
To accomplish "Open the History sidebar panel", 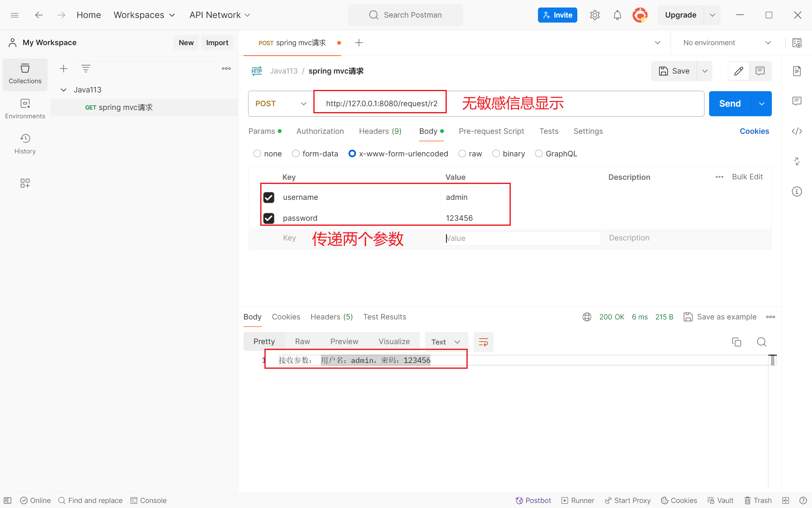I will [25, 144].
